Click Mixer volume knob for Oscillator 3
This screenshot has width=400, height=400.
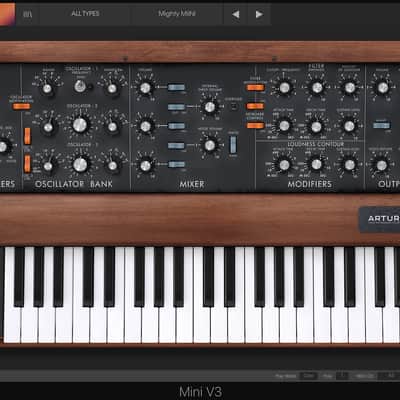coord(145,165)
